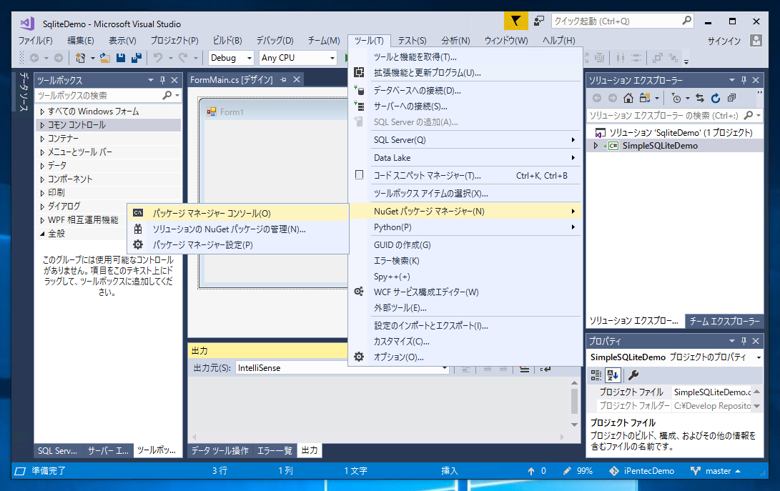This screenshot has width=780, height=491.
Task: Open Debug configuration dropdown
Action: (x=249, y=58)
